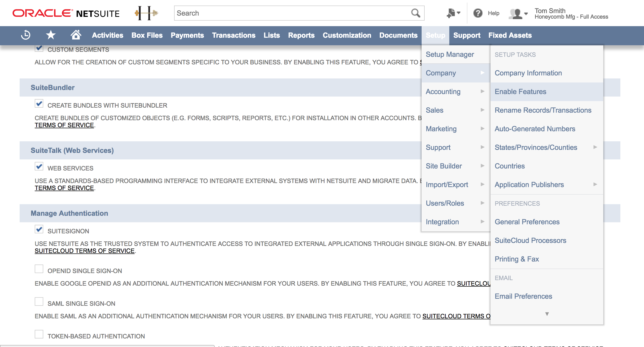
Task: Open the role switcher dropdown arrow
Action: click(526, 14)
